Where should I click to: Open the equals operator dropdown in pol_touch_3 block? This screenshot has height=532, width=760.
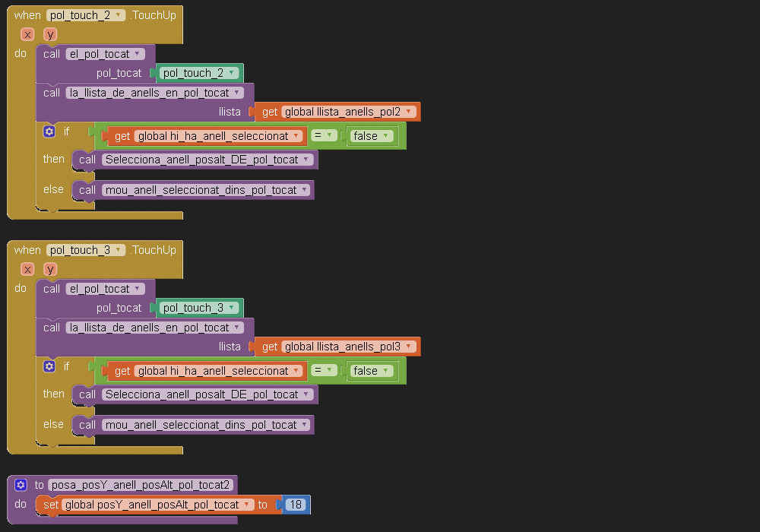click(x=324, y=371)
